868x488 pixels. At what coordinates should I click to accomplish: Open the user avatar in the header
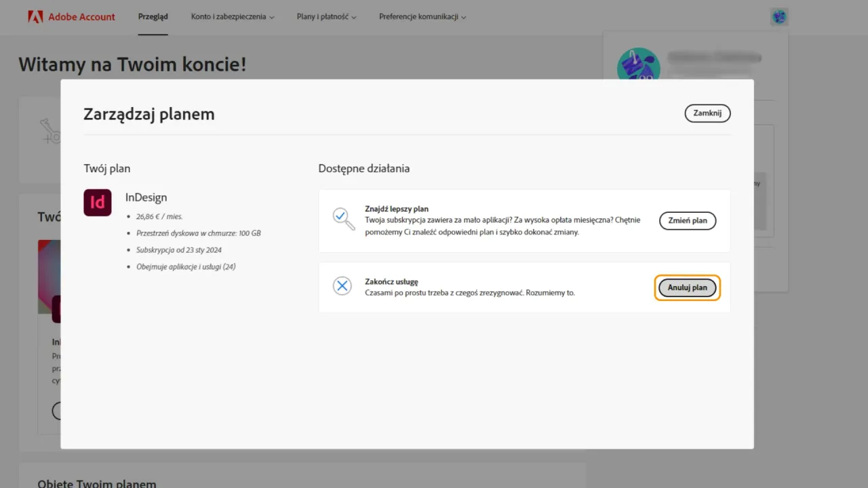[x=779, y=17]
